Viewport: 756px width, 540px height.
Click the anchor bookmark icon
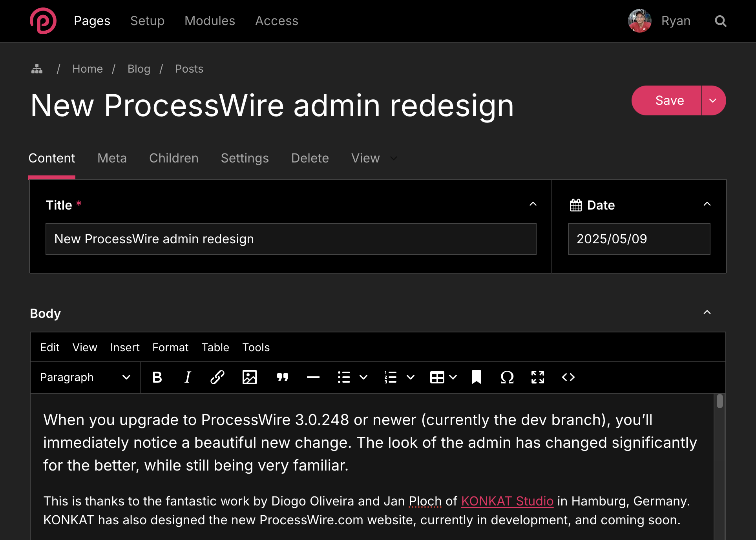pos(476,377)
